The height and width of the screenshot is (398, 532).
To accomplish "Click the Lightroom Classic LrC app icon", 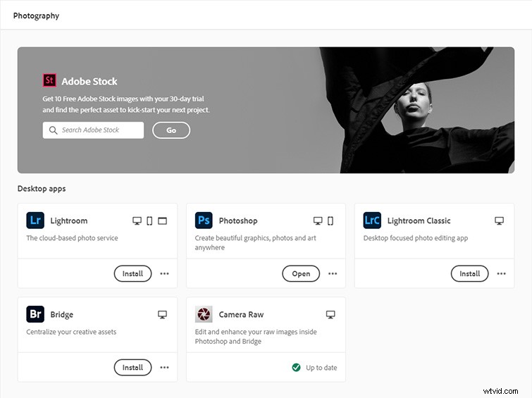I will (x=372, y=220).
